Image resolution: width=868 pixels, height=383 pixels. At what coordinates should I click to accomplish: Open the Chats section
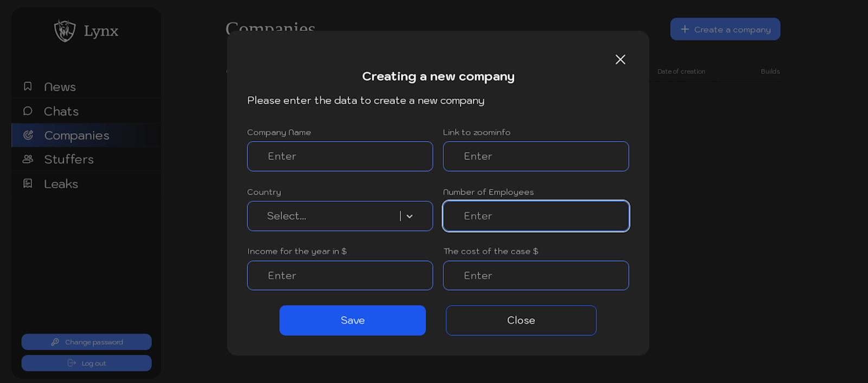[x=86, y=111]
